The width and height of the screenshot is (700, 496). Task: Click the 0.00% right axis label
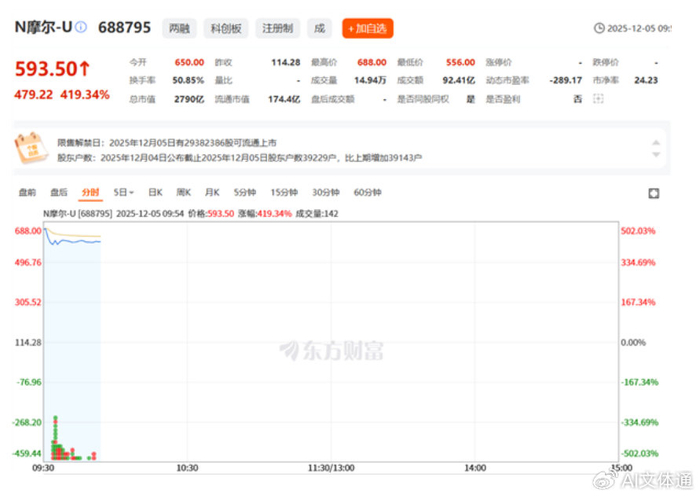point(633,342)
